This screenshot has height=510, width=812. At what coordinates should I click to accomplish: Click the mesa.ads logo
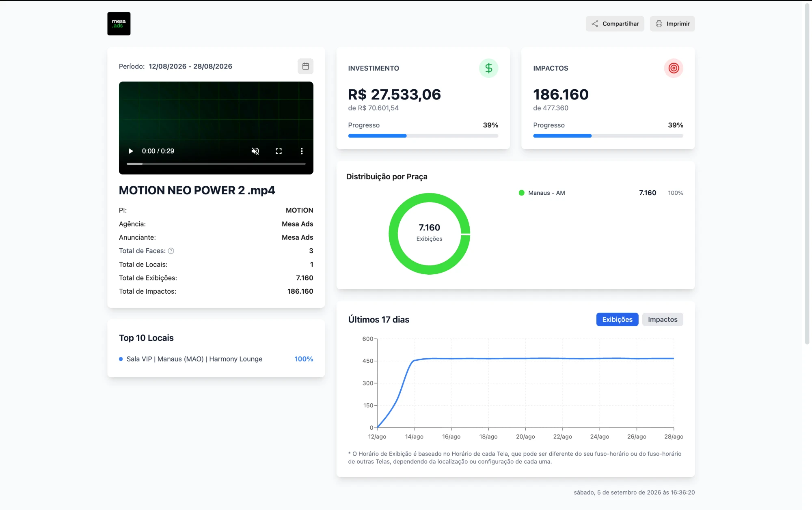click(x=119, y=24)
